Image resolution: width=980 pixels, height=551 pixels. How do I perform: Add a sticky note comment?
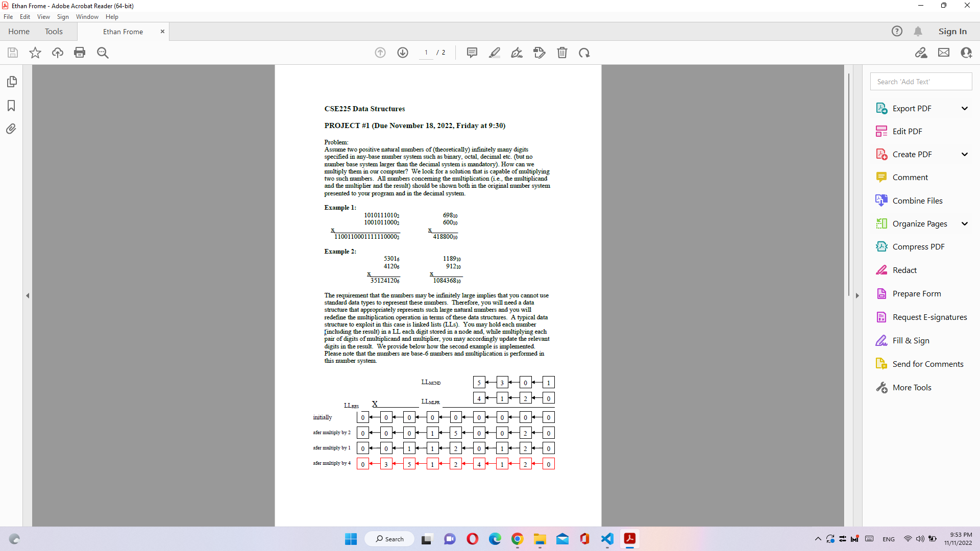472,53
